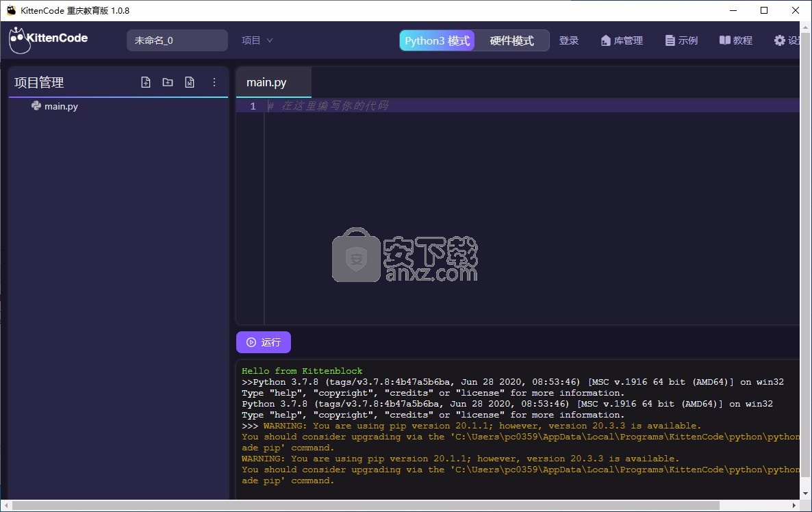Click the KittenCode logo
The width and height of the screenshot is (812, 512).
[49, 40]
